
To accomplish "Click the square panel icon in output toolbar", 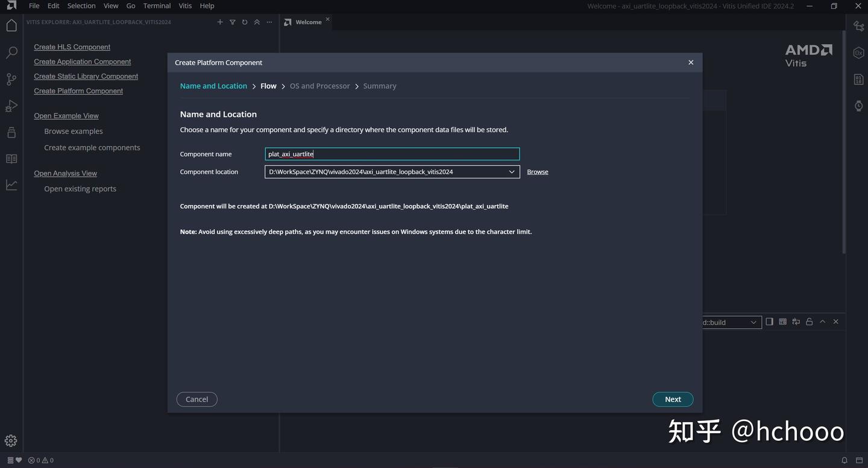I will click(769, 321).
